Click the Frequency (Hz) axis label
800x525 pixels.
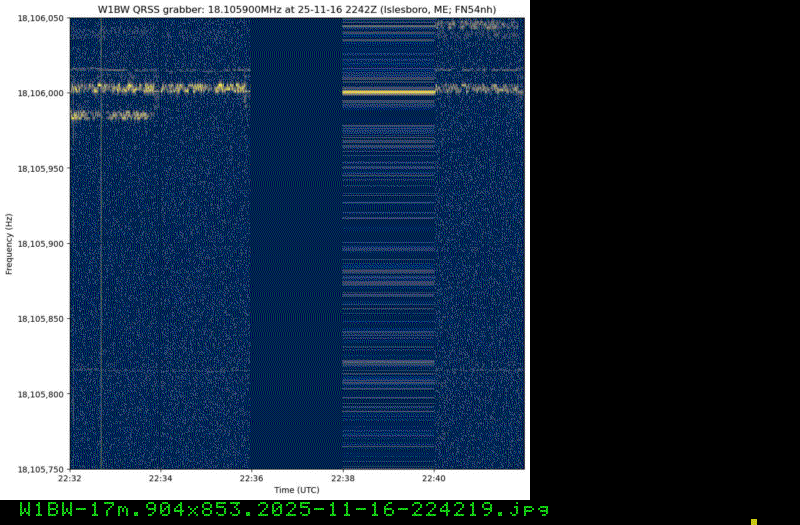tap(9, 244)
